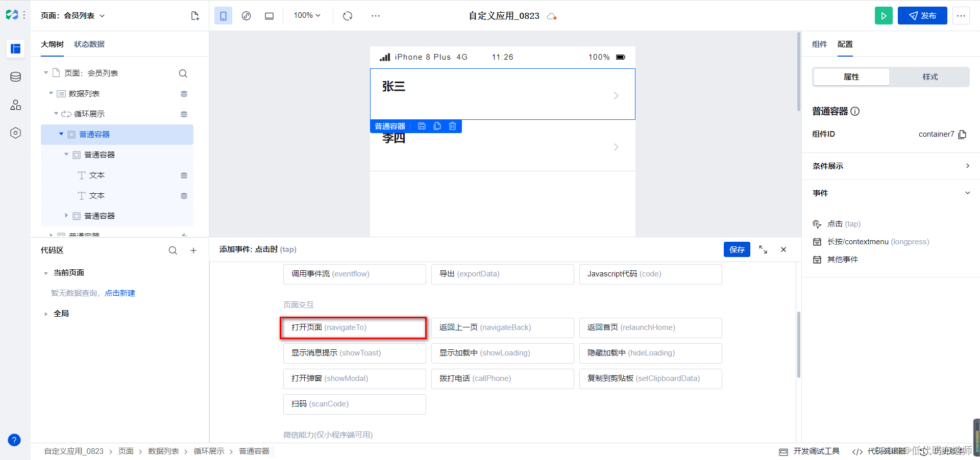Open the new page icon
Image resolution: width=980 pixels, height=460 pixels.
click(x=195, y=16)
